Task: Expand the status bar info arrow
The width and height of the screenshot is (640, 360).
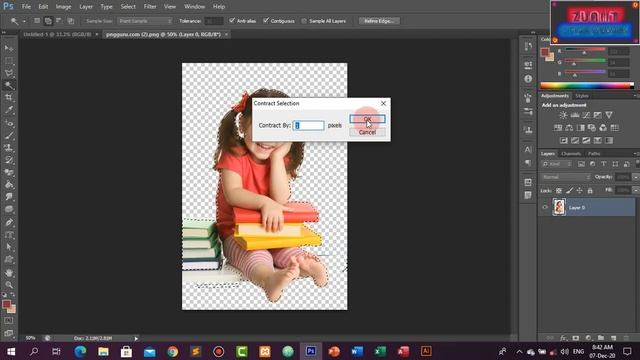Action: coord(136,338)
